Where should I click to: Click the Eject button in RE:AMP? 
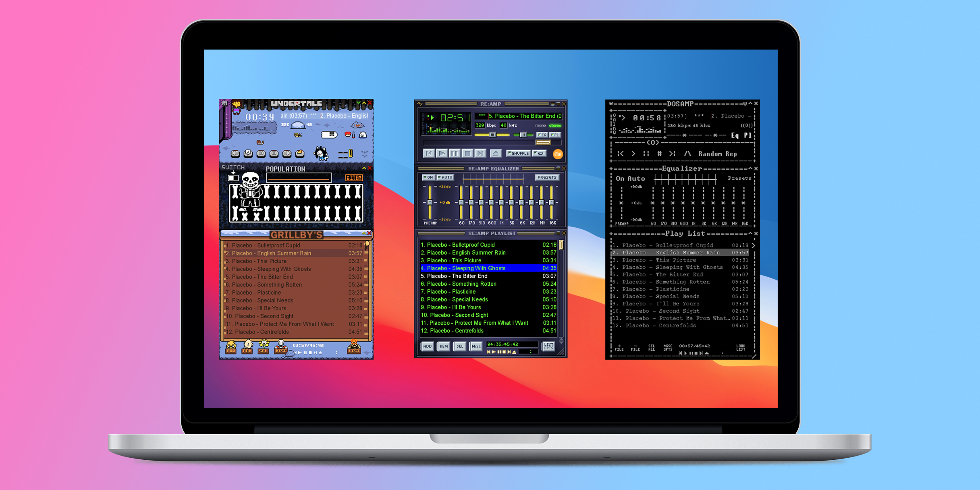pos(496,153)
